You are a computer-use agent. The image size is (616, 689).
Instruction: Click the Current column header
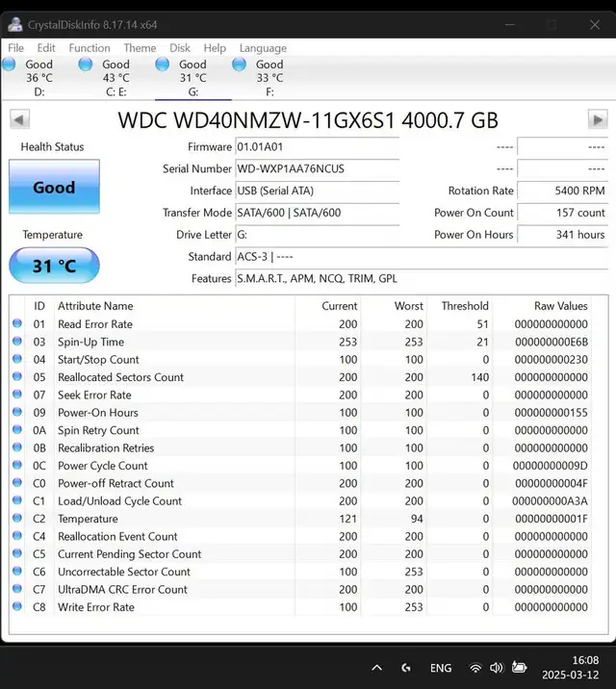pos(339,306)
